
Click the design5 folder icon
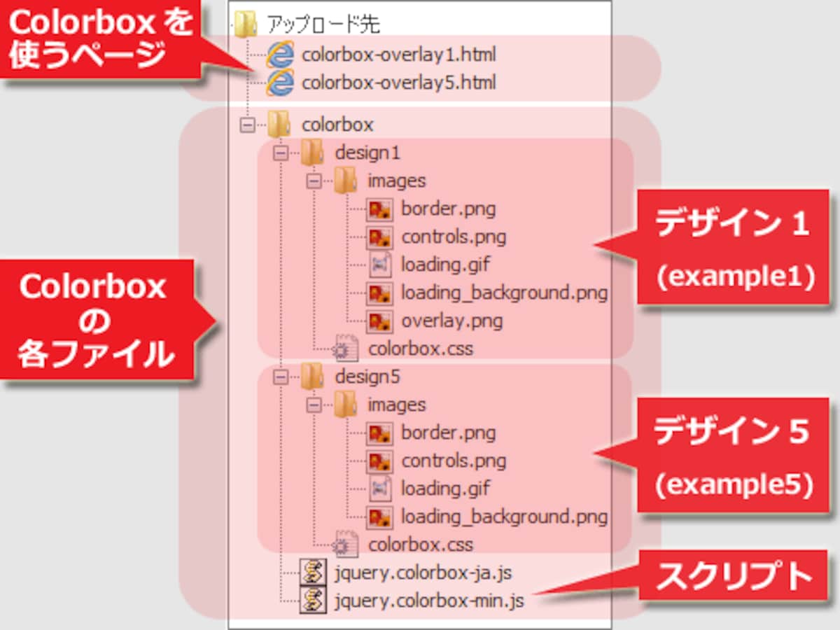[x=312, y=376]
